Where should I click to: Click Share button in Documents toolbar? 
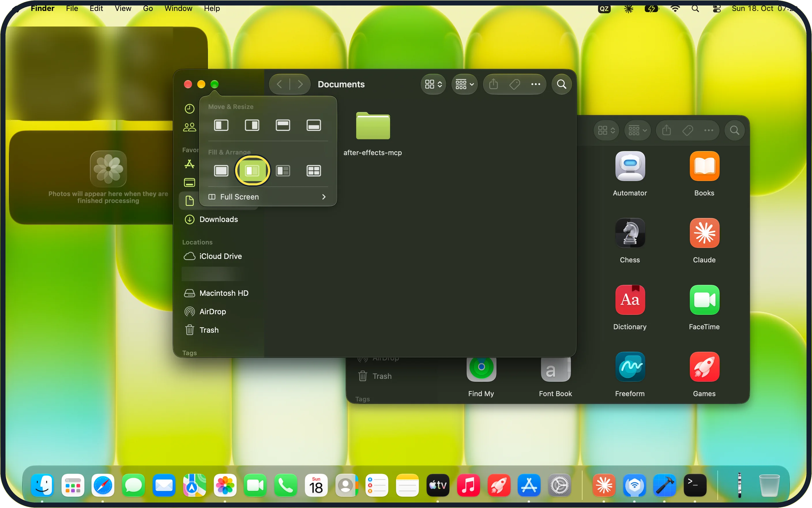pos(494,84)
